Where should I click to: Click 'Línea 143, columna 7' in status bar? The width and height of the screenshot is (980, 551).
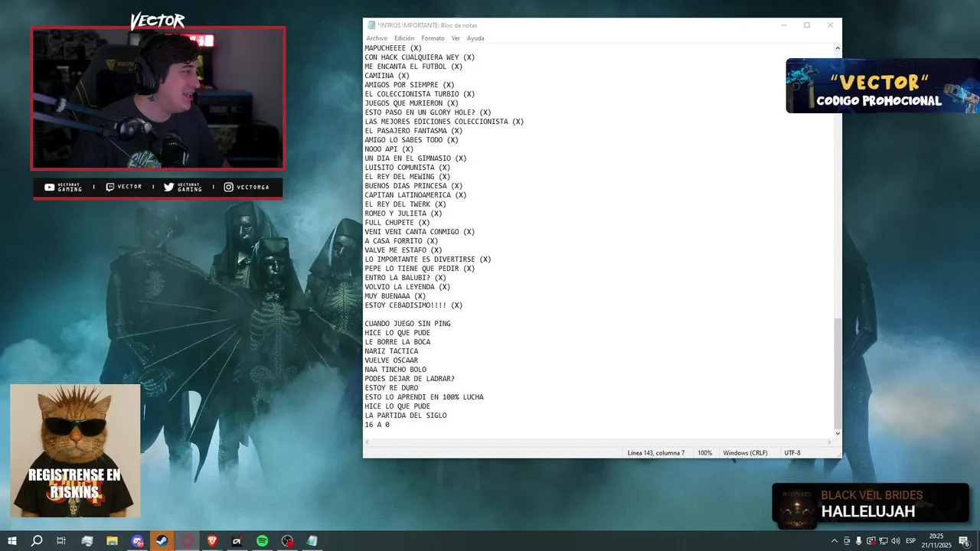click(655, 453)
